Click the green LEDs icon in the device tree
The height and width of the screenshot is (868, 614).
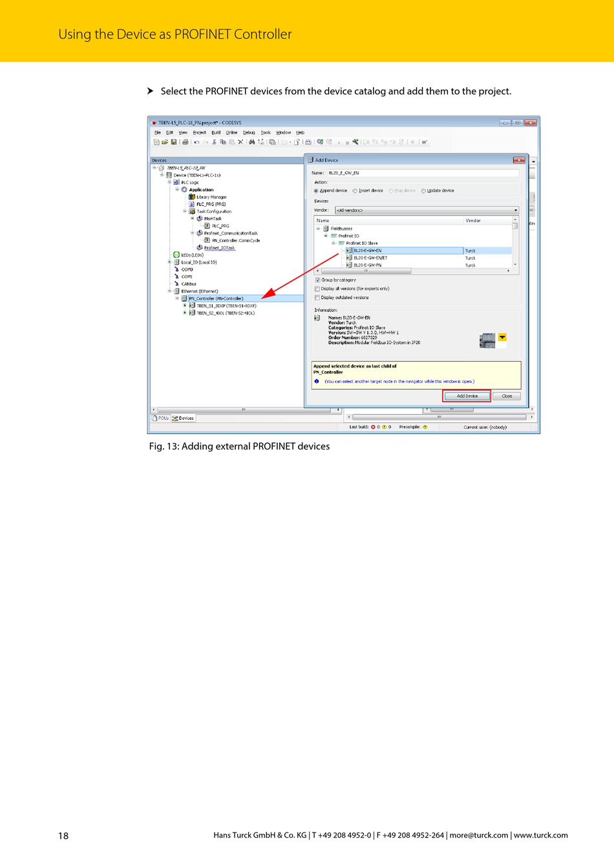tap(176, 255)
